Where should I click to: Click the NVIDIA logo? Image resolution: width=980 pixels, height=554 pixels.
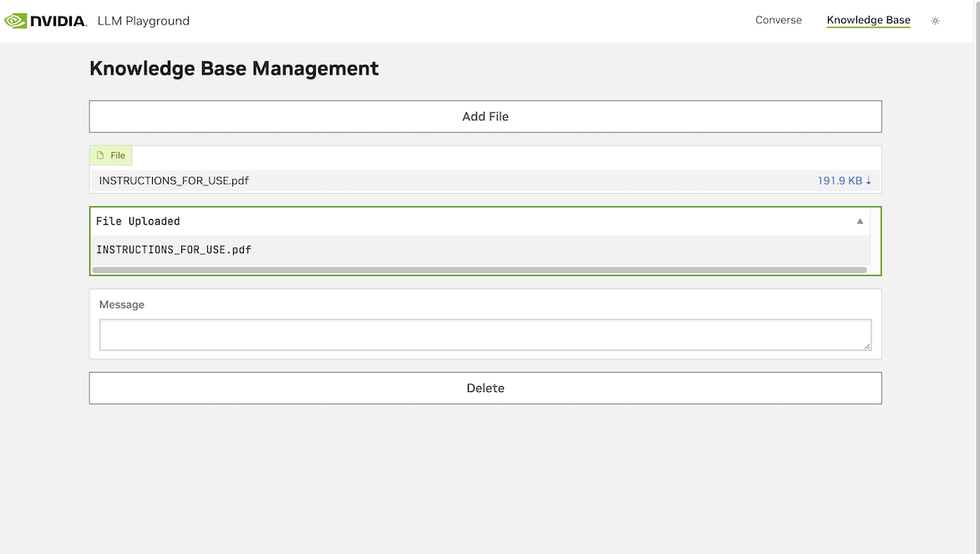45,21
